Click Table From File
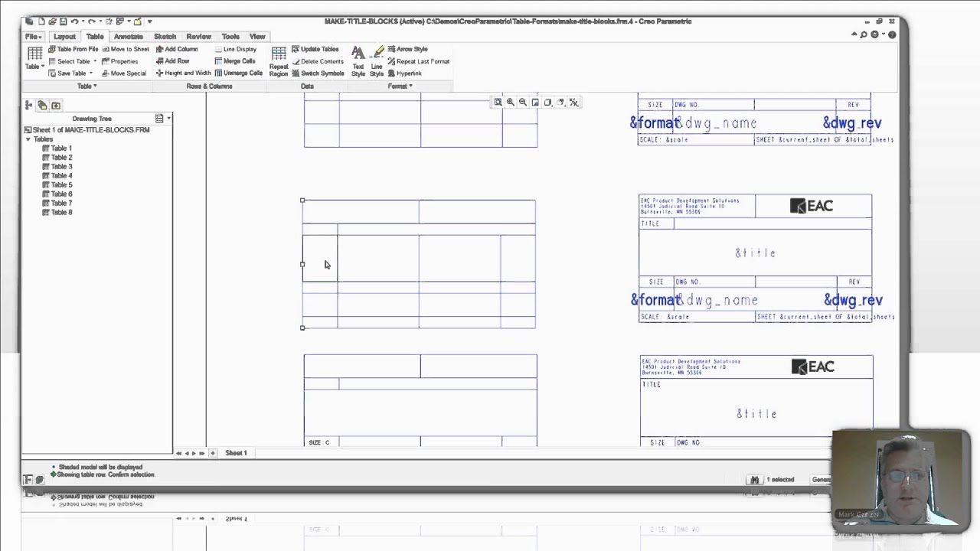Viewport: 980px width, 551px height. [x=73, y=49]
